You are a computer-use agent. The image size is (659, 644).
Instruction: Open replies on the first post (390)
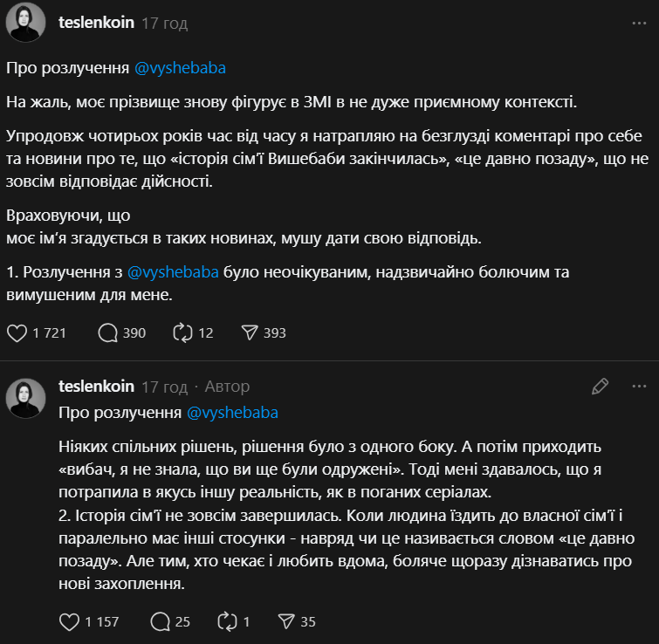tap(109, 332)
